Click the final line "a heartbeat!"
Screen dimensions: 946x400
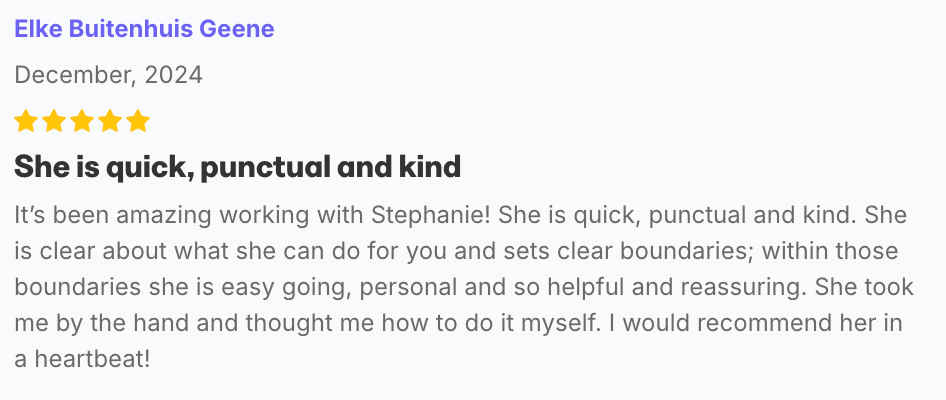click(83, 358)
